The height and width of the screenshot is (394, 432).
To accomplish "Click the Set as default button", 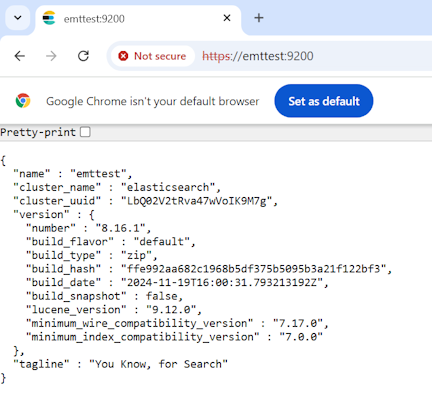I will coord(324,101).
